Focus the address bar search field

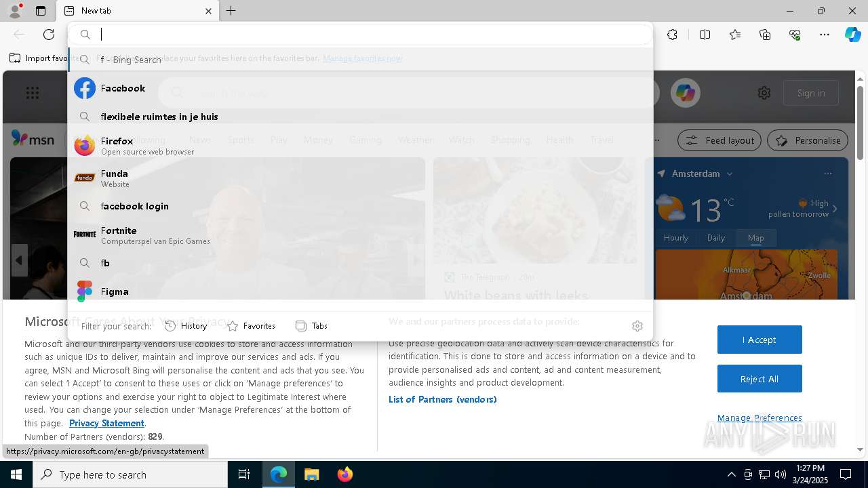click(x=360, y=35)
